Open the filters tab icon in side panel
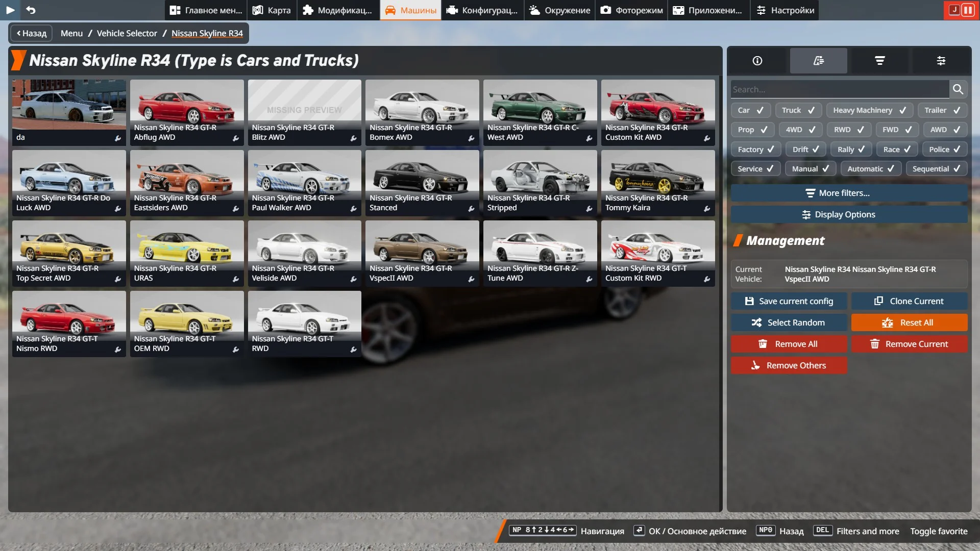This screenshot has width=980, height=551. click(x=819, y=61)
